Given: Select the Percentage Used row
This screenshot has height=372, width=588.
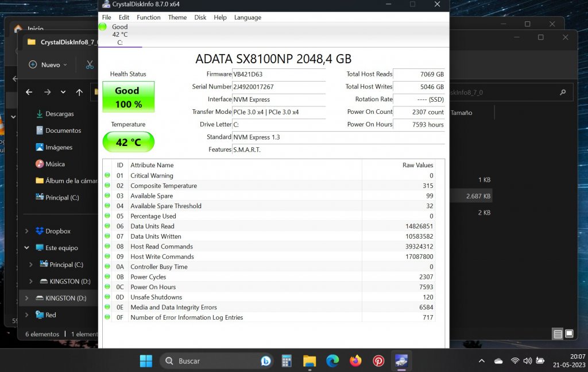Looking at the screenshot, I should (269, 216).
